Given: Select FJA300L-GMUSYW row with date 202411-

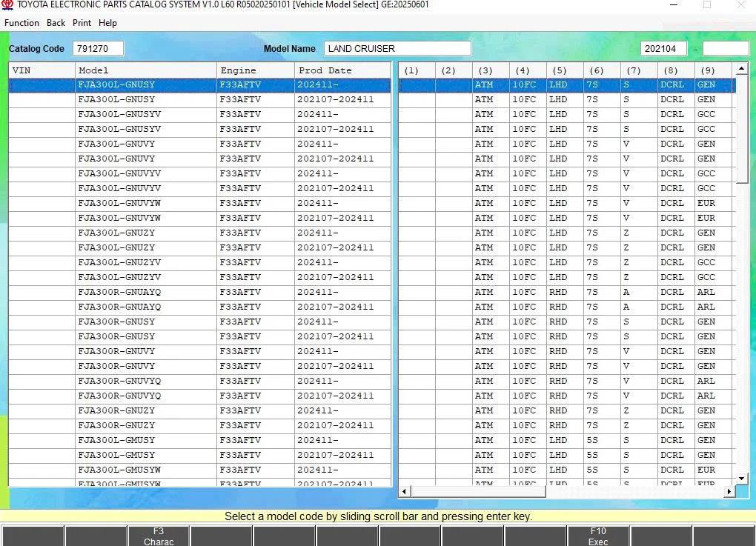Looking at the screenshot, I should [199, 470].
